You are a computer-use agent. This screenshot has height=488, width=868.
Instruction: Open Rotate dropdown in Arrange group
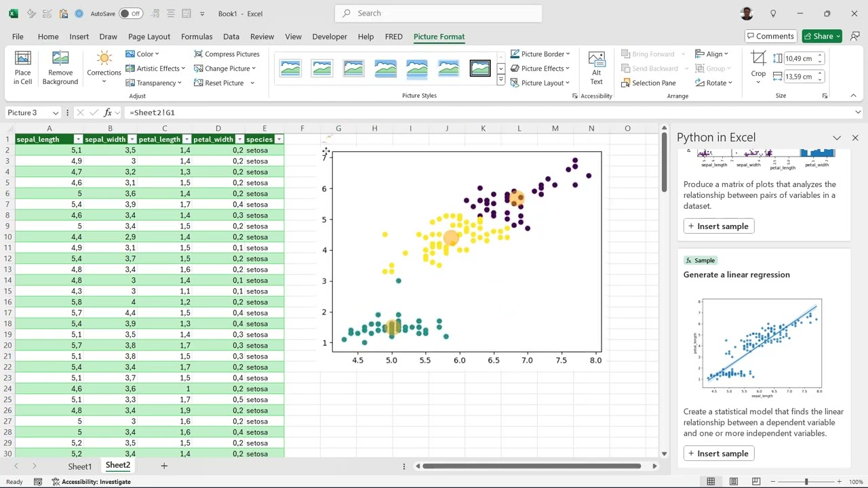714,83
